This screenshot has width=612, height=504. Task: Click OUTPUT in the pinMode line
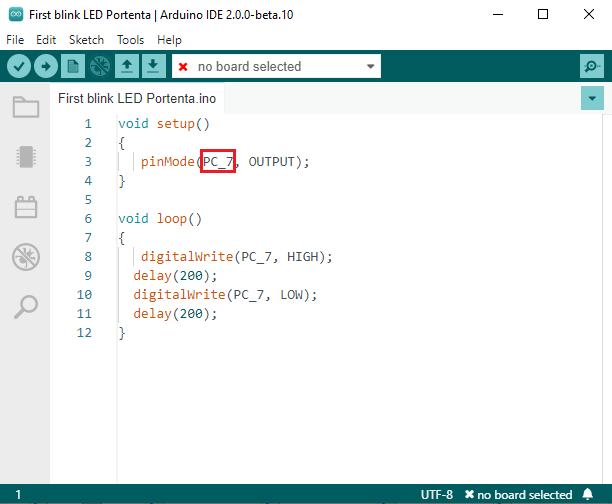tap(271, 162)
